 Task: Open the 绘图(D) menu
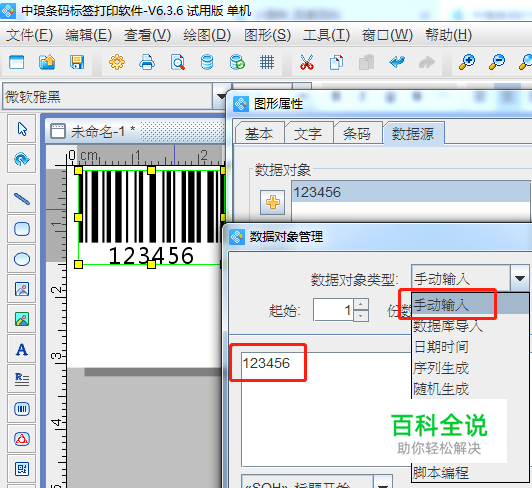click(x=207, y=35)
